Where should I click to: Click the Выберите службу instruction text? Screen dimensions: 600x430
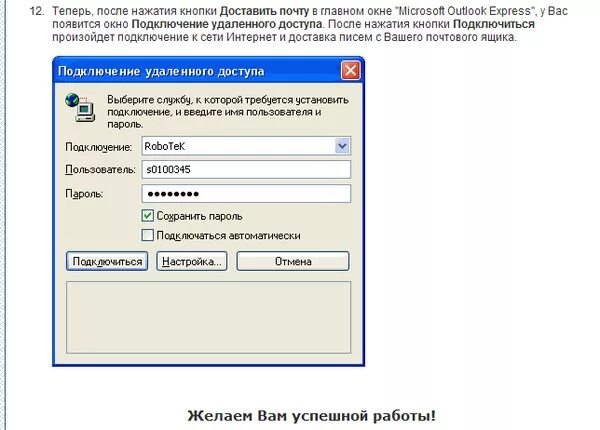228,112
